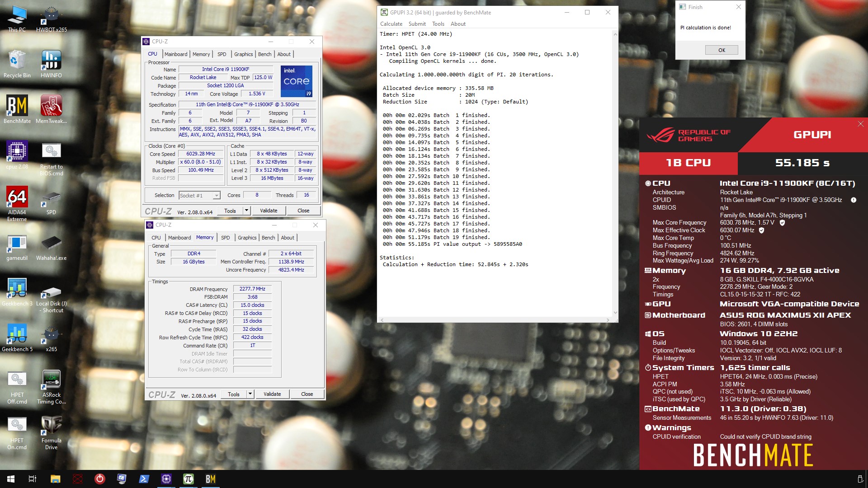Switch to Bench tab in top CPU-Z window
Viewport: 868px width, 488px height.
pyautogui.click(x=265, y=54)
